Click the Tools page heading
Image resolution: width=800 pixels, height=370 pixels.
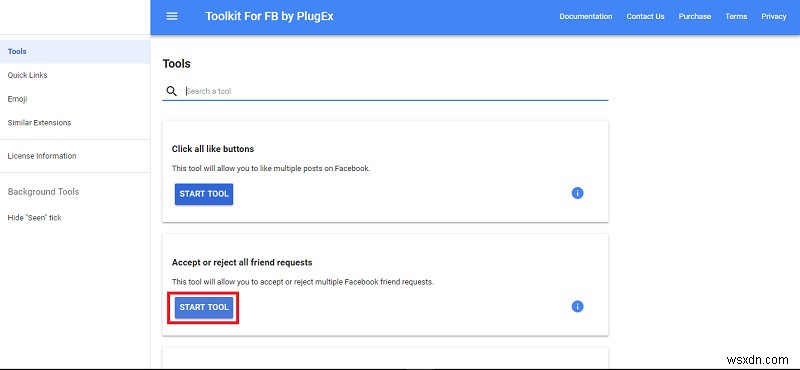tap(177, 64)
